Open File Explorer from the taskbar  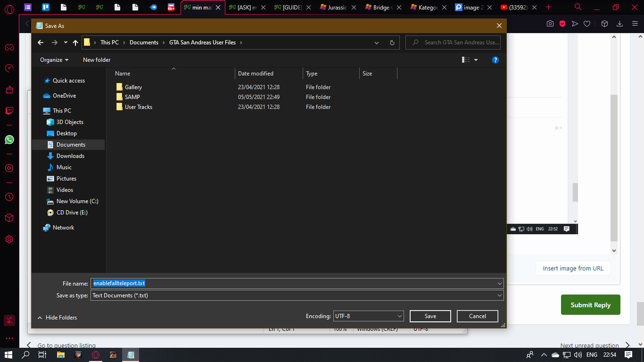pos(60,355)
